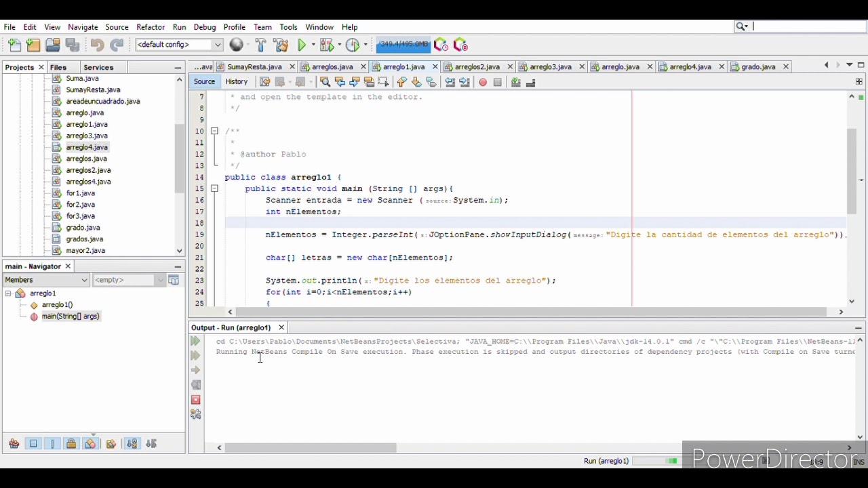Click the Clean and Build icon
The width and height of the screenshot is (868, 488).
click(x=281, y=45)
